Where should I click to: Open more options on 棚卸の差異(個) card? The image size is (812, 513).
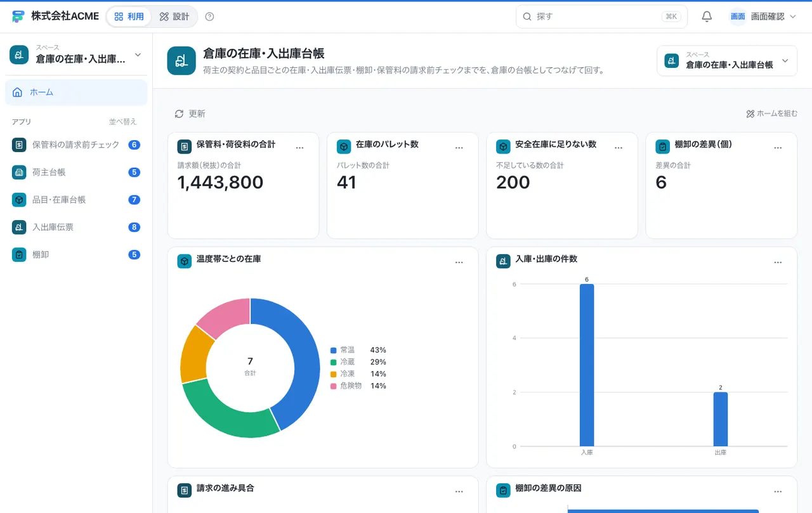point(778,147)
